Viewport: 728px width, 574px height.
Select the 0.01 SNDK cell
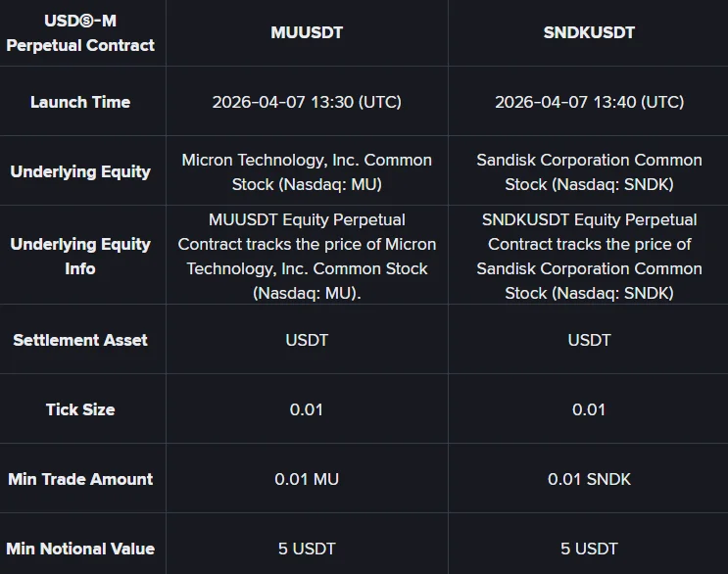[x=589, y=479]
